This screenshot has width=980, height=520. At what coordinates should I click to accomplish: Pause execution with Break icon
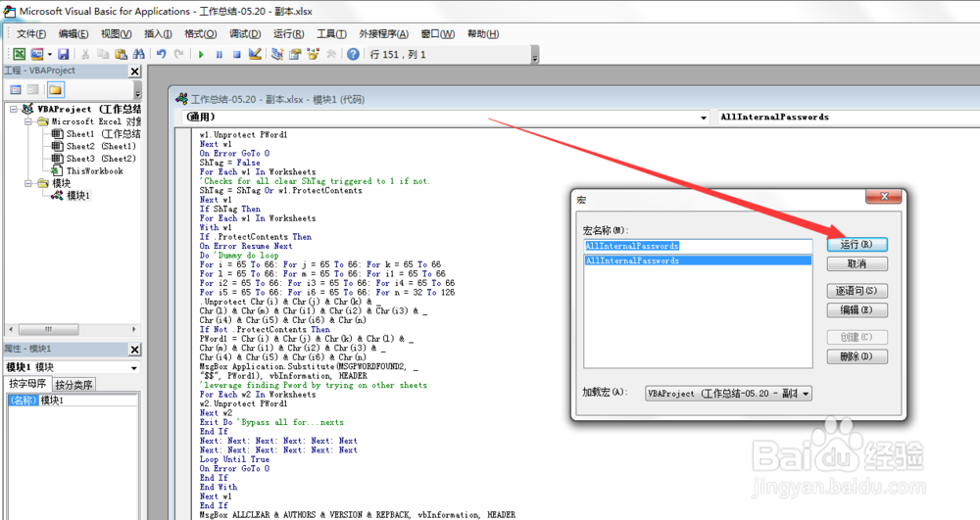219,54
